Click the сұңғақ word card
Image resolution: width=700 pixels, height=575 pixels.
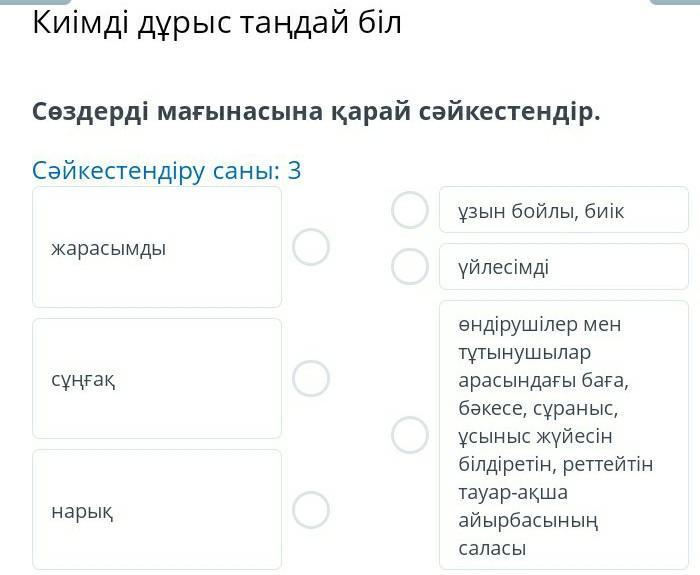coord(157,378)
